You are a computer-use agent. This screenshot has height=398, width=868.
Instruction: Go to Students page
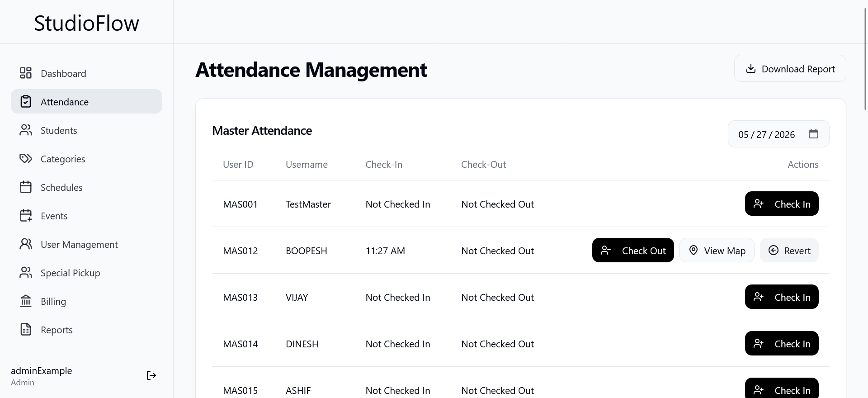(x=86, y=130)
